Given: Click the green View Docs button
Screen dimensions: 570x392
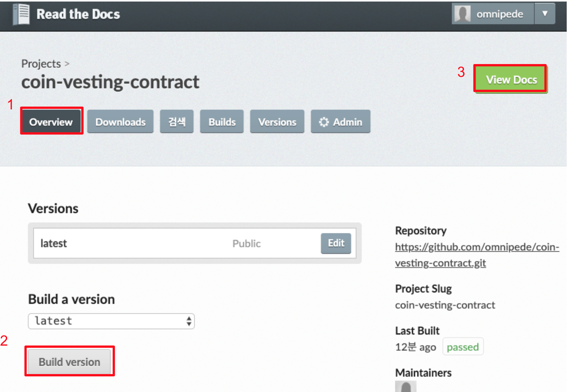Looking at the screenshot, I should [511, 80].
